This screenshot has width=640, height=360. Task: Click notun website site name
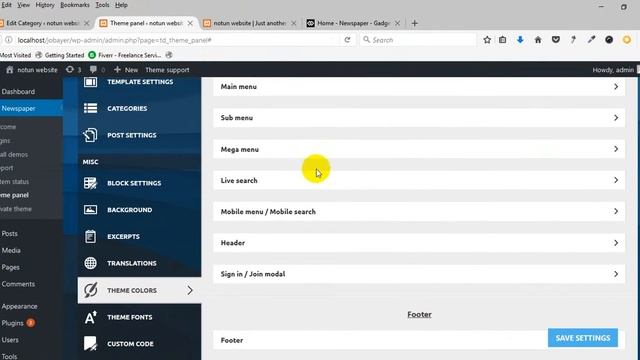37,70
